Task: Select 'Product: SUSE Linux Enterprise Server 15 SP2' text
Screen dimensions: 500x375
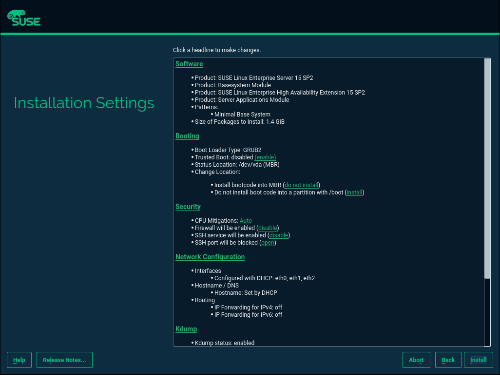Action: [254, 78]
